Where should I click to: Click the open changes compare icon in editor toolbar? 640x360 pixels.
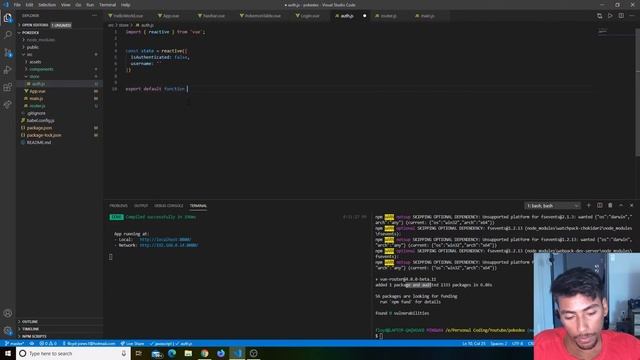599,16
